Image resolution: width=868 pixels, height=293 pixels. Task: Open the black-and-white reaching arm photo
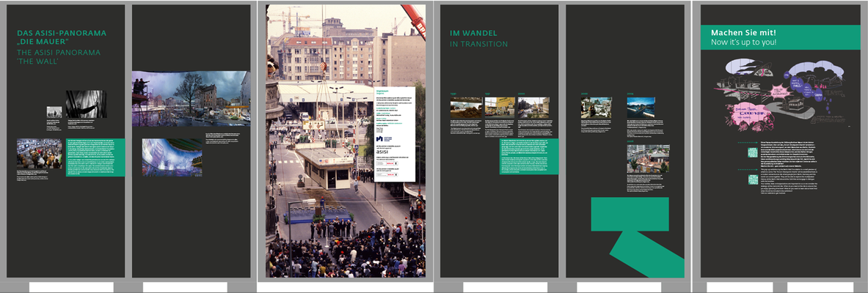point(87,104)
